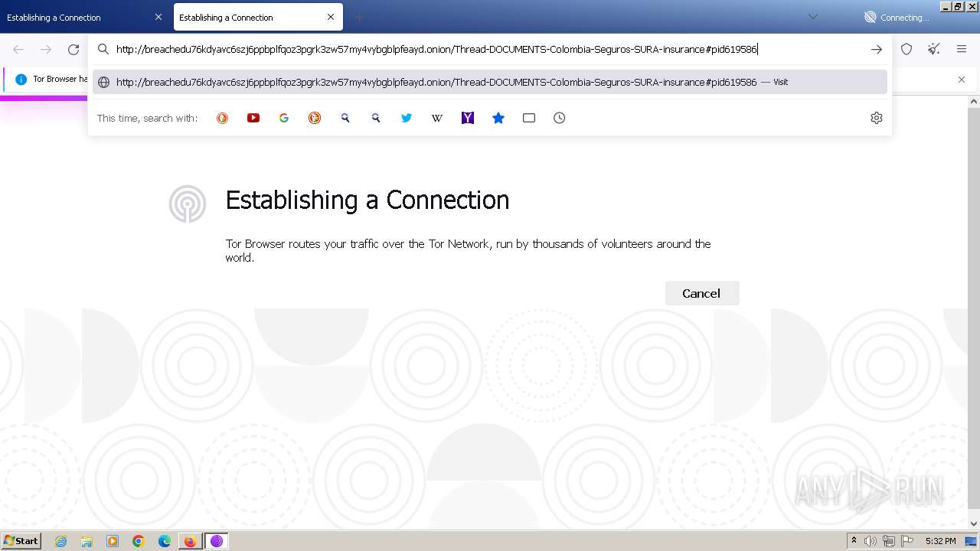Open a new tab with plus button
980x551 pixels.
click(x=359, y=17)
